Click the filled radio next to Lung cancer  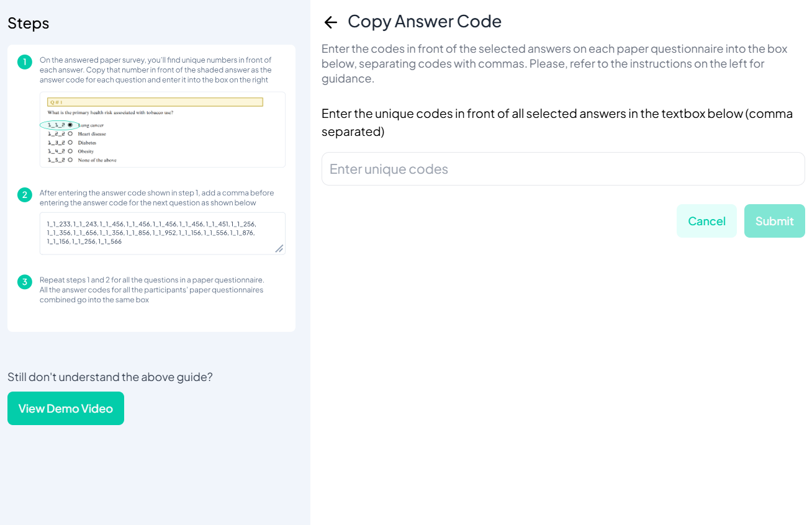click(70, 123)
